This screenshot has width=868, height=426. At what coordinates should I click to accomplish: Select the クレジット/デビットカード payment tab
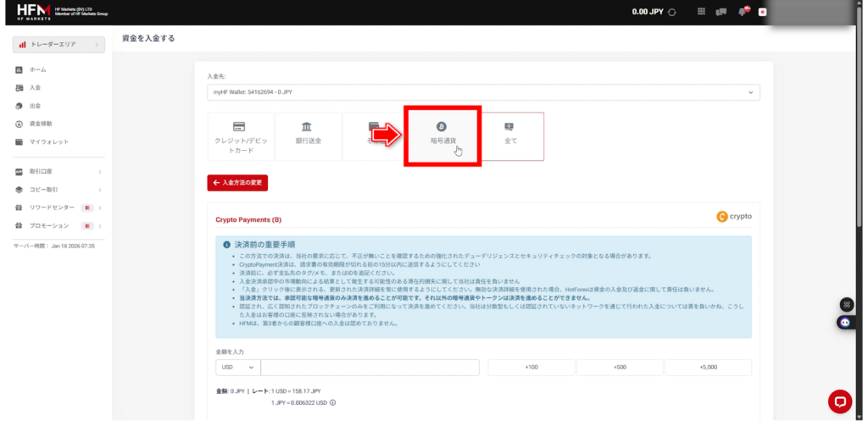[x=240, y=136]
